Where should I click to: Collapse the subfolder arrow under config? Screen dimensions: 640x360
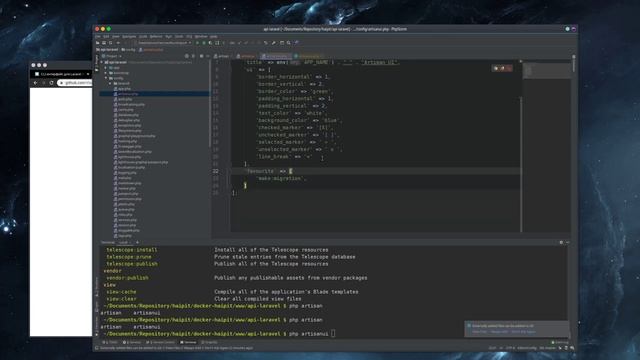[110, 83]
